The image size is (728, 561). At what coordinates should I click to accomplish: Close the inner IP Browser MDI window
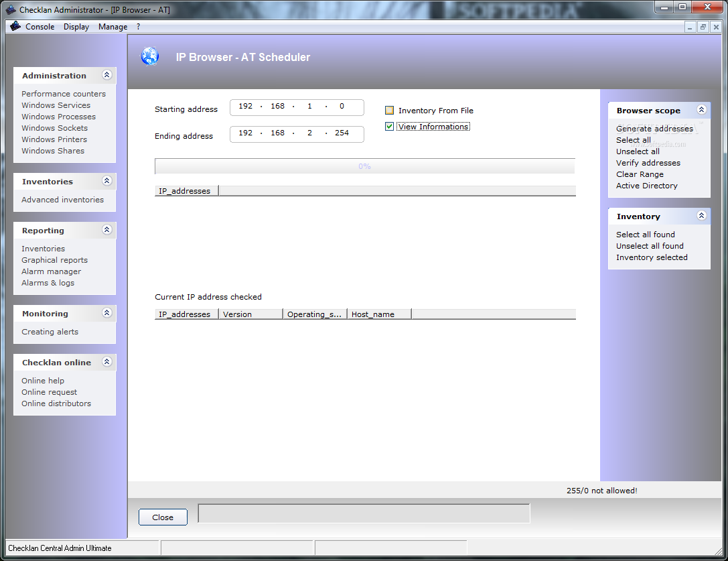tap(716, 27)
